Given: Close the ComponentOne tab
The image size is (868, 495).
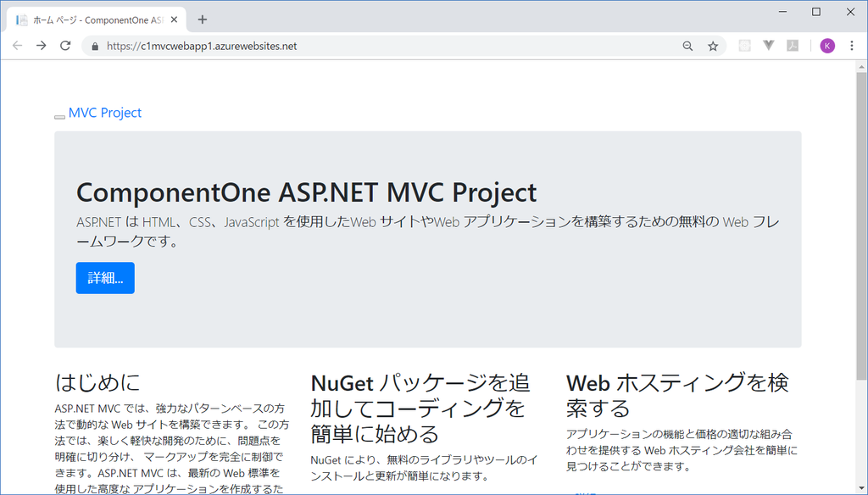Looking at the screenshot, I should (x=174, y=19).
